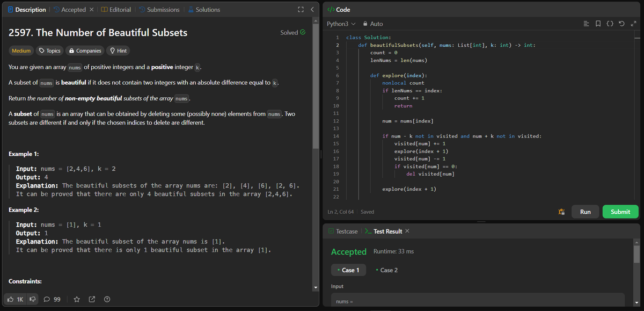Select Case 2 test result
Screen dimensions: 644x311
click(x=386, y=270)
